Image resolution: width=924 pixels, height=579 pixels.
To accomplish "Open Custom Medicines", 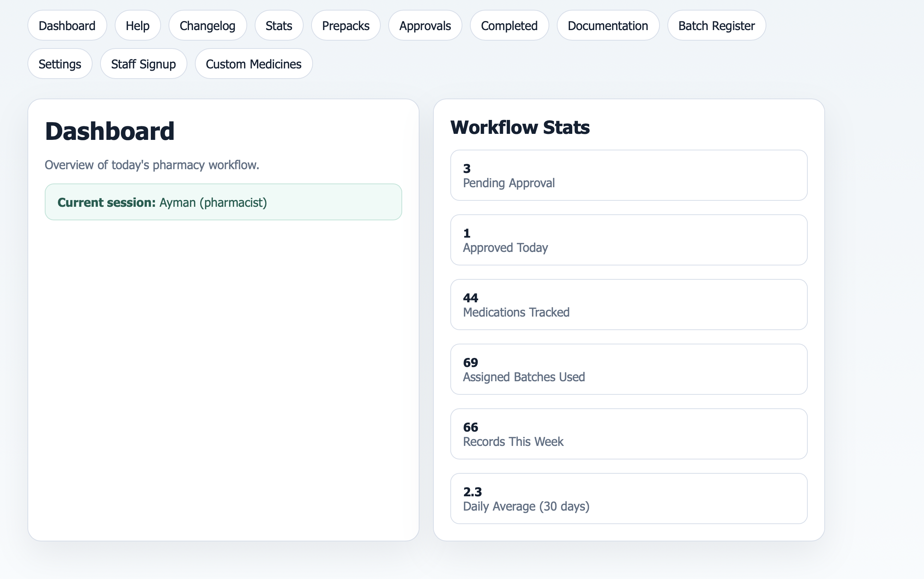I will coord(254,64).
